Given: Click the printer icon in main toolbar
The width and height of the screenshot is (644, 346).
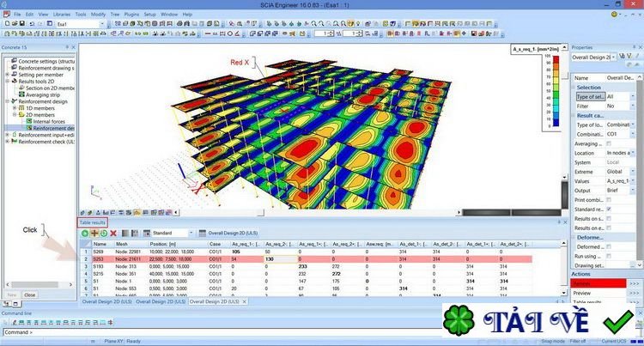Looking at the screenshot, I should [x=179, y=24].
